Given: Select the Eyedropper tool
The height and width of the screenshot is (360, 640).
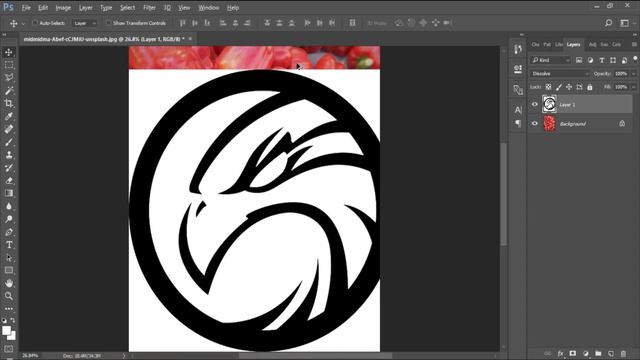Looking at the screenshot, I should 9,116.
